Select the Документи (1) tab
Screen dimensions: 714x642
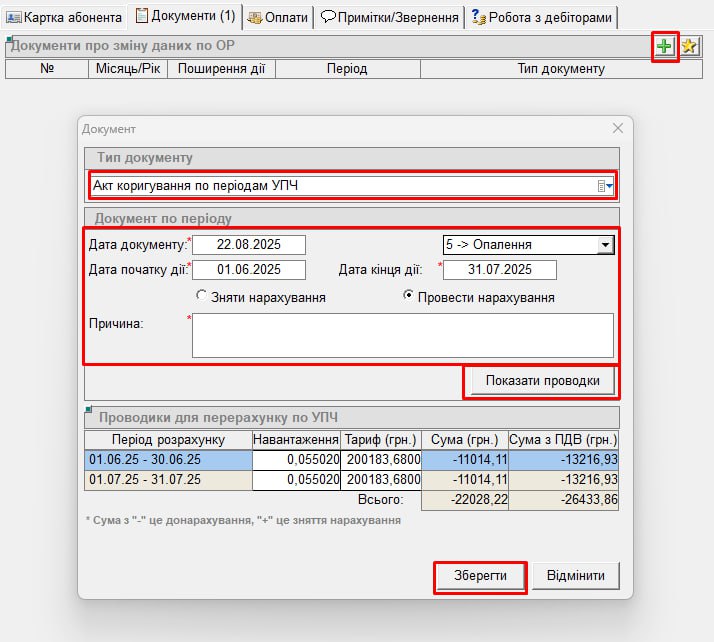(185, 17)
